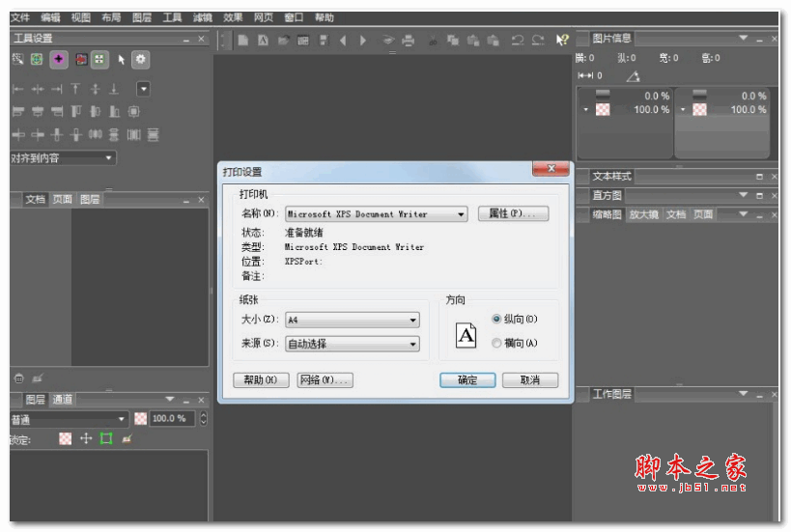Click the undo arrow in the toolbar
The image size is (791, 532).
click(517, 41)
